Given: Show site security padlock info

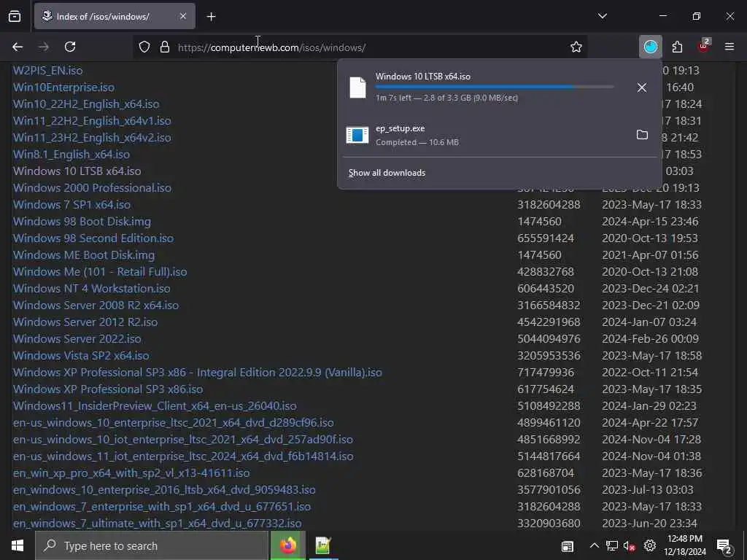Looking at the screenshot, I should point(165,47).
